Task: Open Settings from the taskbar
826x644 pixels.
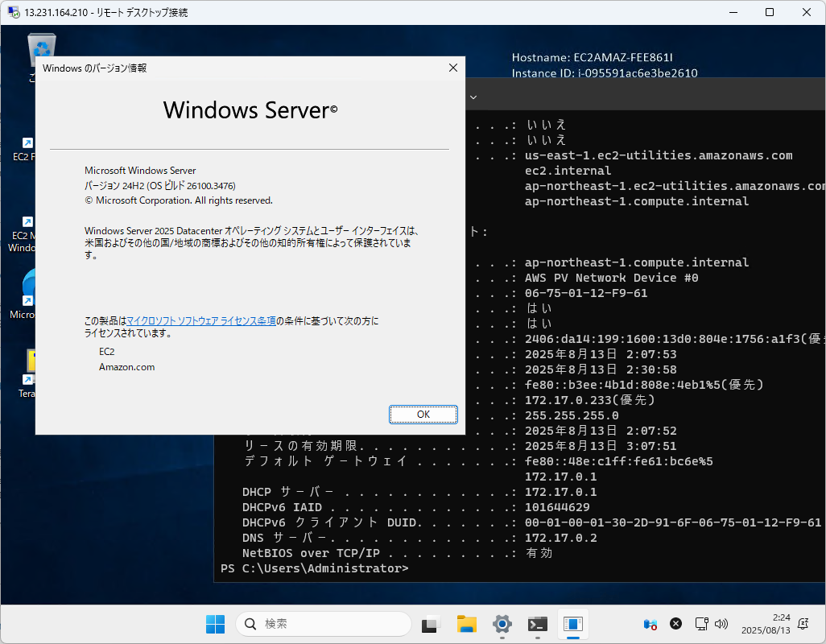Action: [502, 625]
